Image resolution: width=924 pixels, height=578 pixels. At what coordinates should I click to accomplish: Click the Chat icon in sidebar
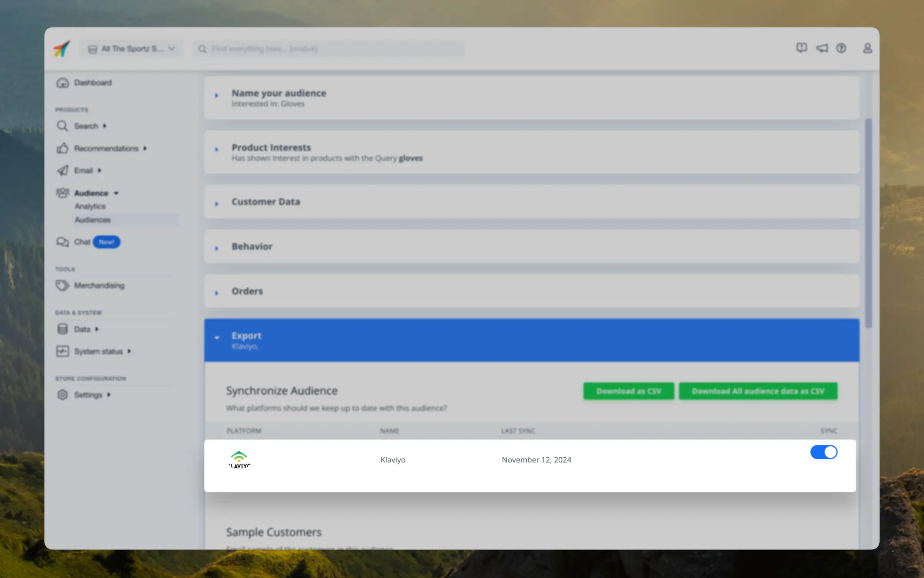click(64, 242)
